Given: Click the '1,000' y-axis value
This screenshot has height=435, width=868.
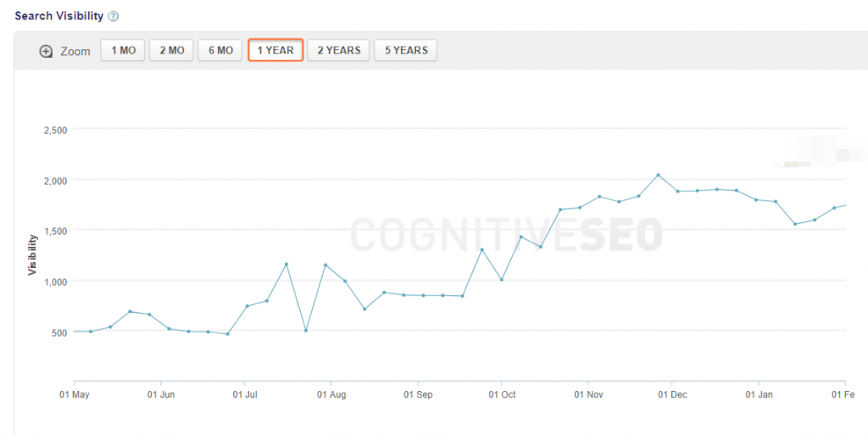Looking at the screenshot, I should pyautogui.click(x=55, y=282).
